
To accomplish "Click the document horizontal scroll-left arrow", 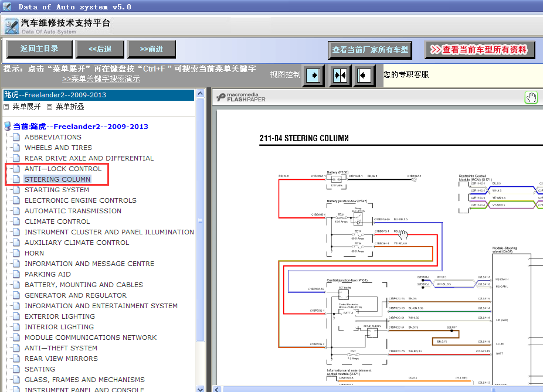I will pos(217,389).
